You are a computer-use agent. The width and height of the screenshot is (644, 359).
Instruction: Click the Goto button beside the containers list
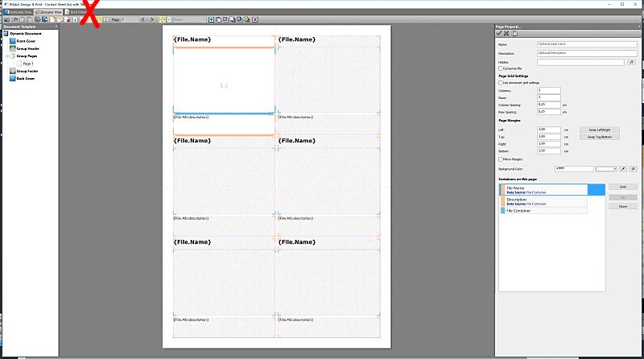point(623,187)
